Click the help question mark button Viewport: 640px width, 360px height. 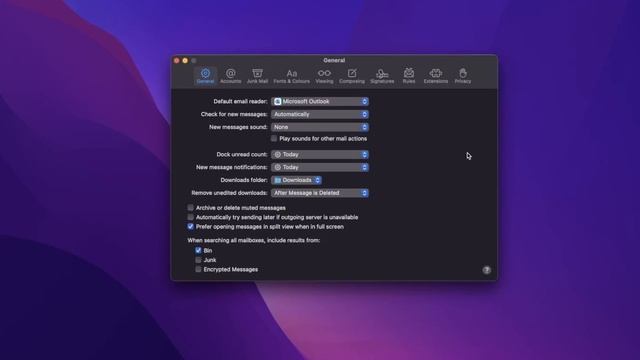tap(487, 270)
